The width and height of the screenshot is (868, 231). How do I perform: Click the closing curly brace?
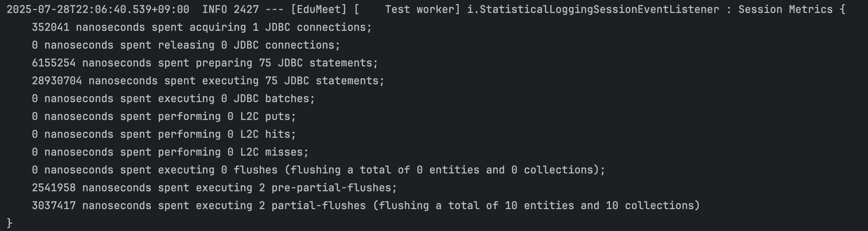pos(10,222)
